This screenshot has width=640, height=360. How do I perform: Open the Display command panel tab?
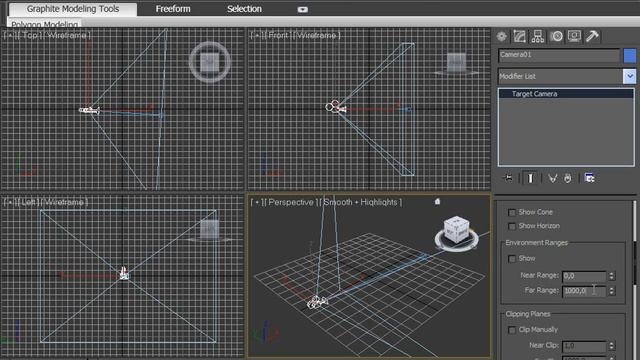coord(574,36)
